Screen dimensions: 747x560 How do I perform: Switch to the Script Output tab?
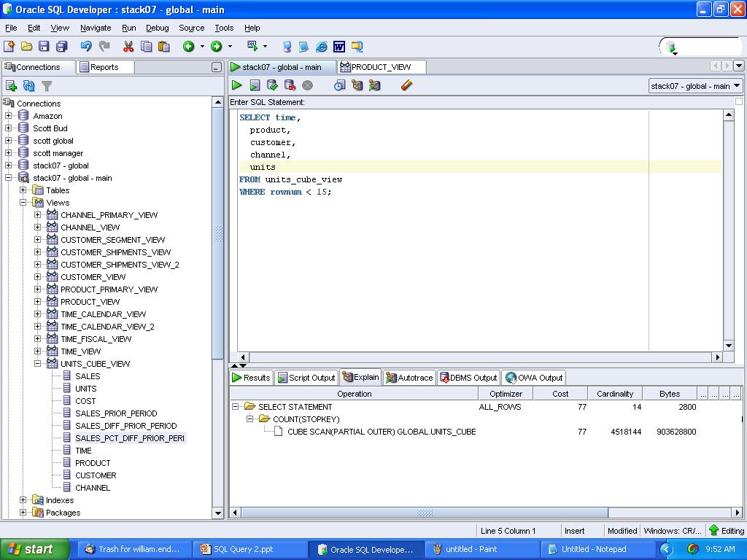[307, 378]
